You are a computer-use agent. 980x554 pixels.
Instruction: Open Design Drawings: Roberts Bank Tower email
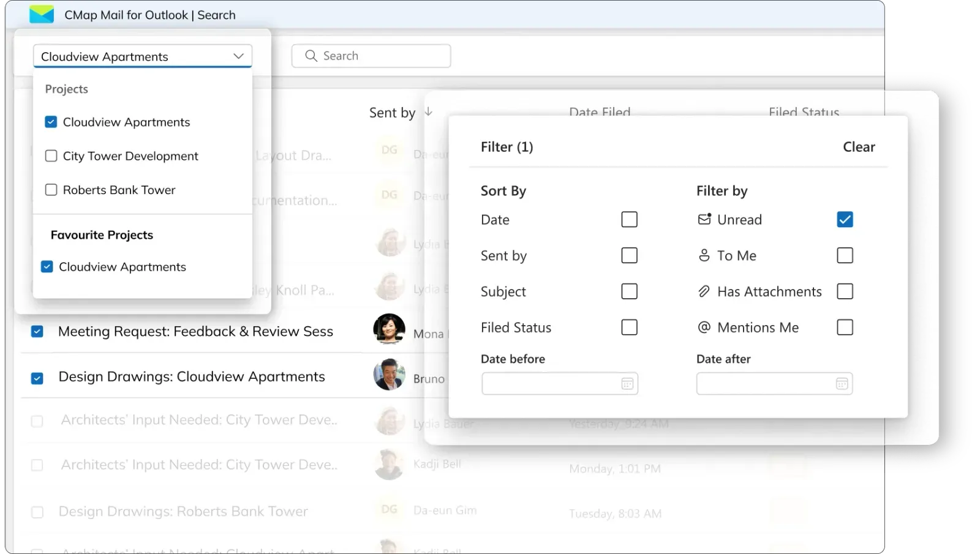(183, 511)
